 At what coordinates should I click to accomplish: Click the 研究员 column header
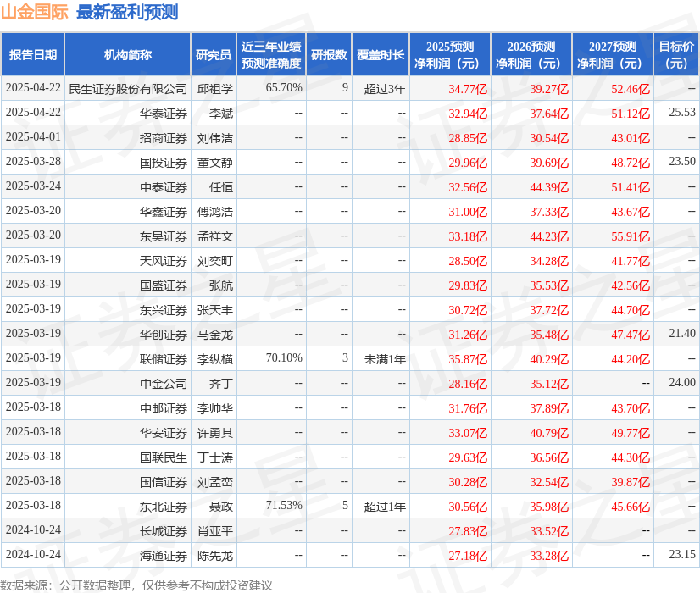coord(214,55)
